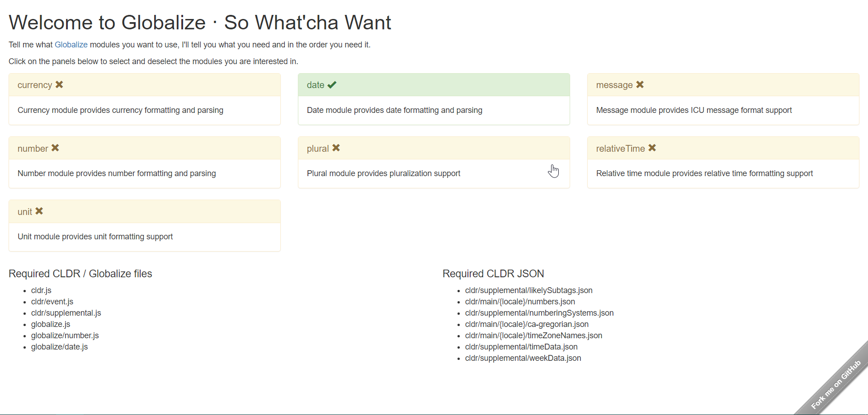Viewport: 868px width, 415px height.
Task: Click the cldr.js list entry
Action: point(41,290)
